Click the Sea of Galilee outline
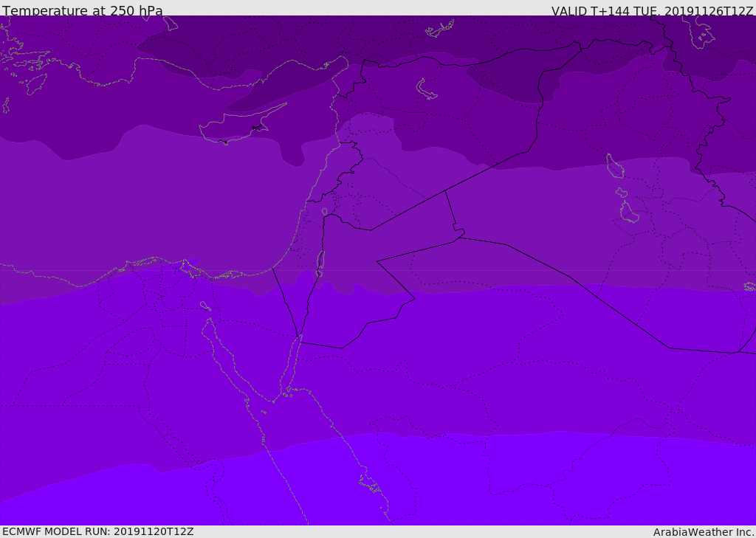Screen dimensions: 756x538 [x=325, y=212]
